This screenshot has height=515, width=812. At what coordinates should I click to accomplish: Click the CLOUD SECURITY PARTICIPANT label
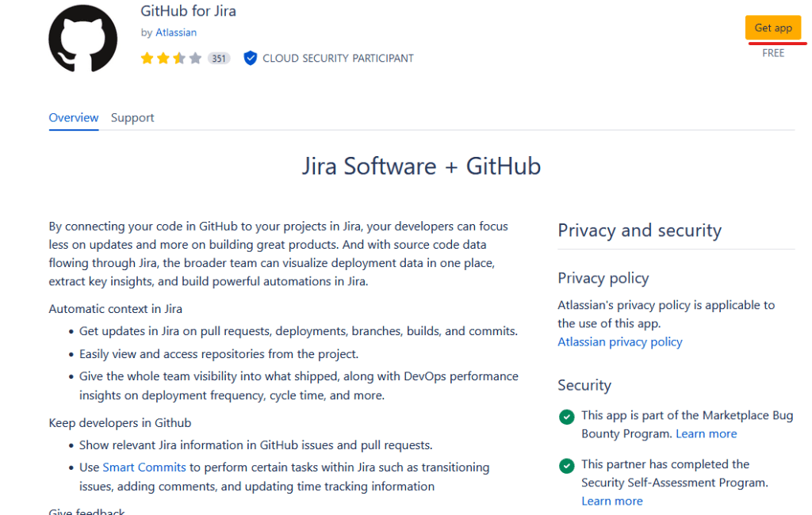click(x=338, y=58)
